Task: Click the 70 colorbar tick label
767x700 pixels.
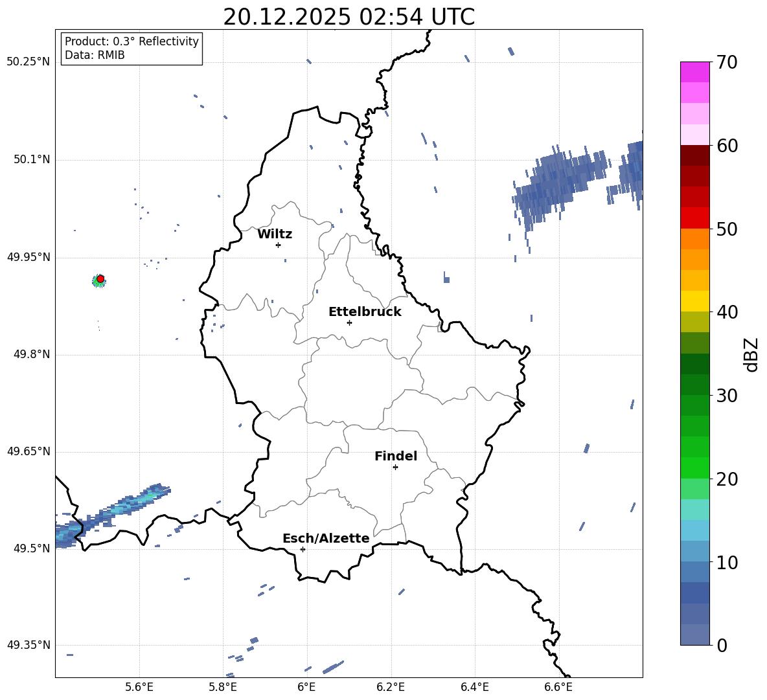Action: tap(727, 63)
